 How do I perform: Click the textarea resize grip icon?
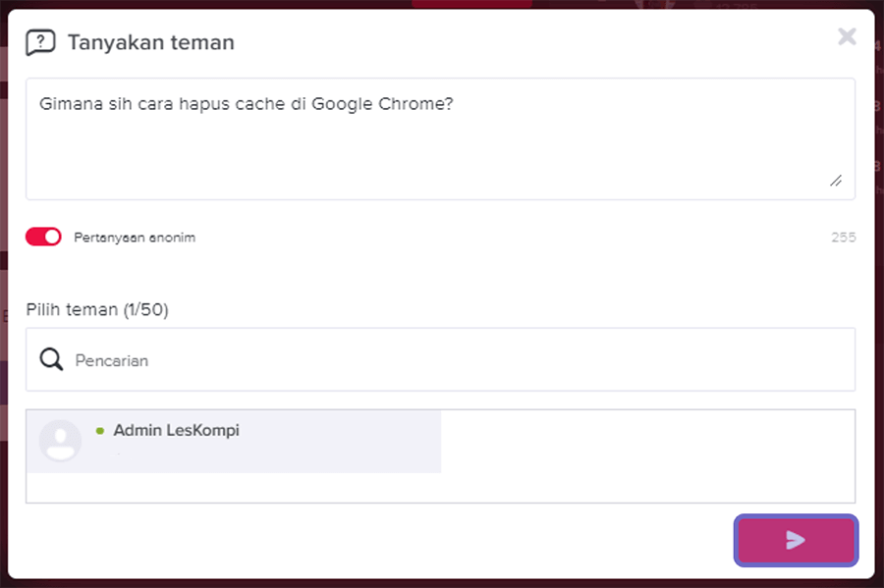click(x=836, y=181)
